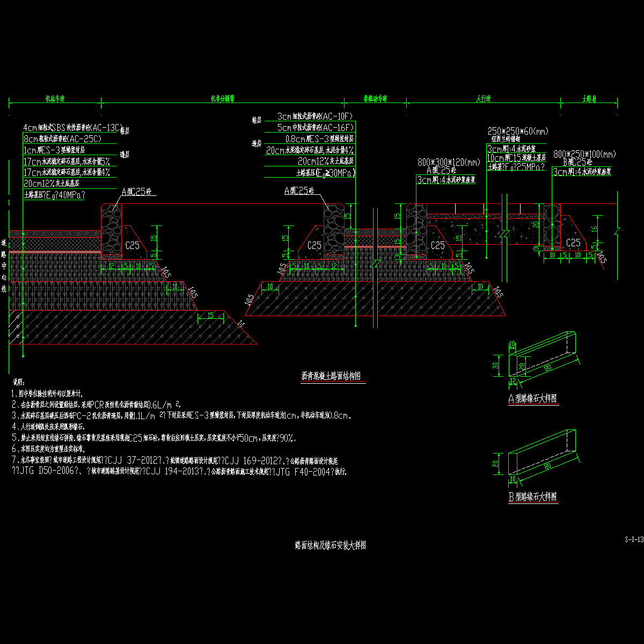
Task: Click the 非机动车道 dimension label
Action: 375,99
